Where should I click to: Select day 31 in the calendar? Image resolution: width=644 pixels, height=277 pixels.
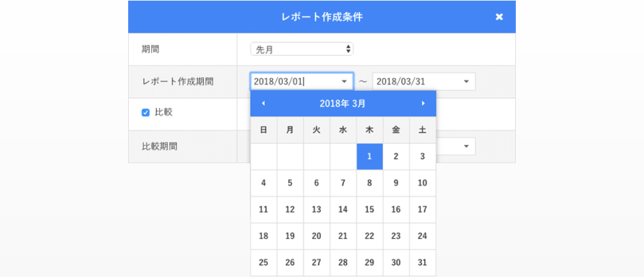(x=422, y=263)
